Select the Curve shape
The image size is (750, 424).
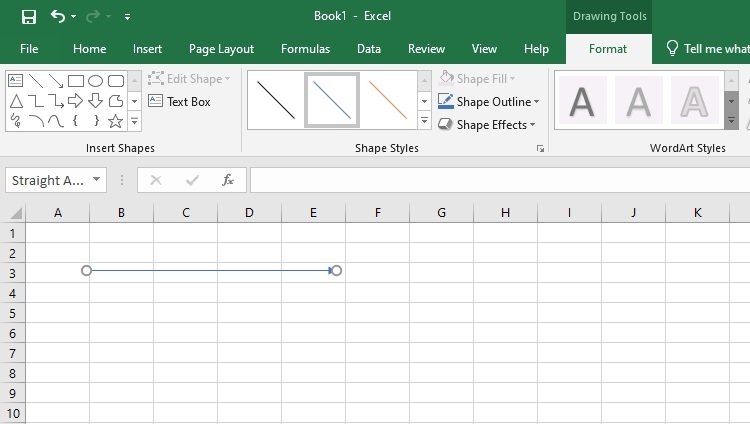56,121
